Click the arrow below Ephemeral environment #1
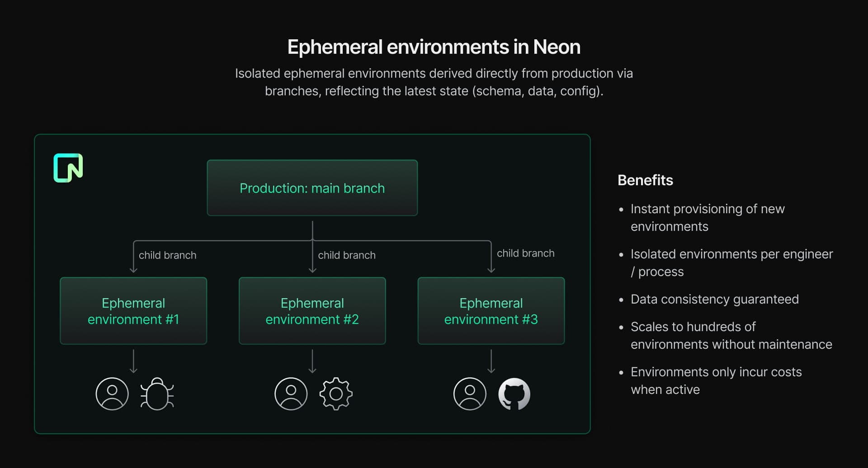Viewport: 868px width, 468px height. (133, 361)
